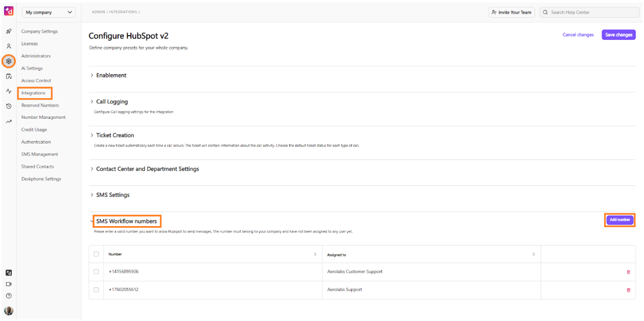The height and width of the screenshot is (321, 644).
Task: Click the Aerolabs Customer Support cell
Action: coord(355,272)
